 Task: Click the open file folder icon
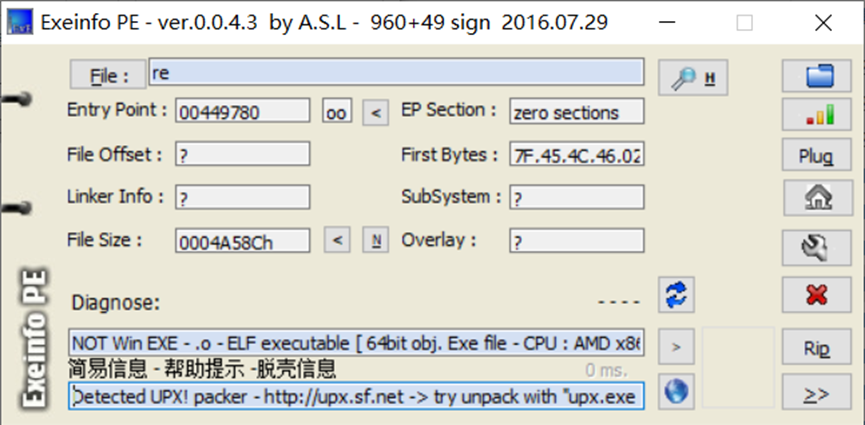[x=817, y=75]
